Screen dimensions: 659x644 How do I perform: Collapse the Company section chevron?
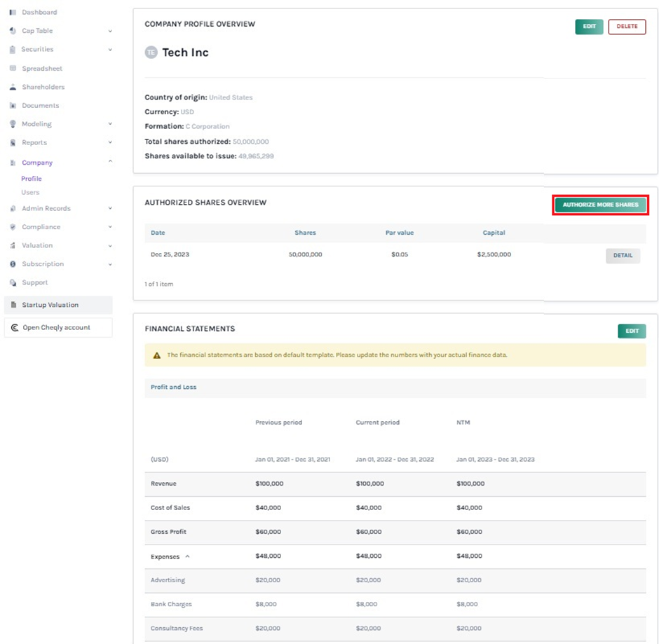(110, 163)
